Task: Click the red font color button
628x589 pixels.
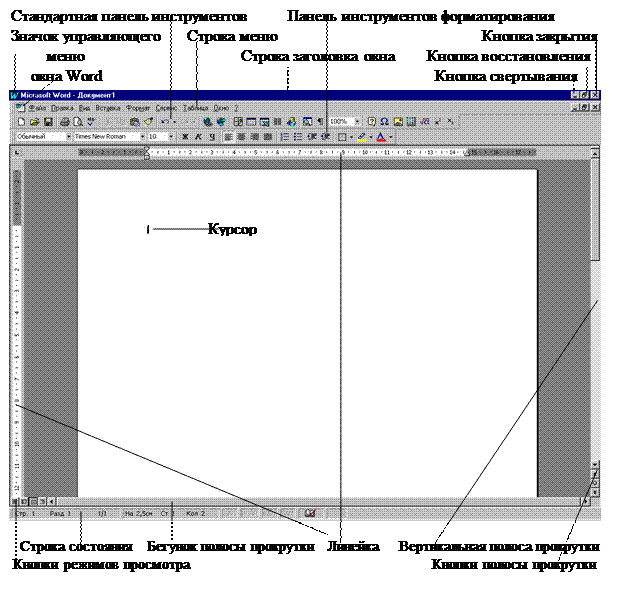Action: point(381,136)
